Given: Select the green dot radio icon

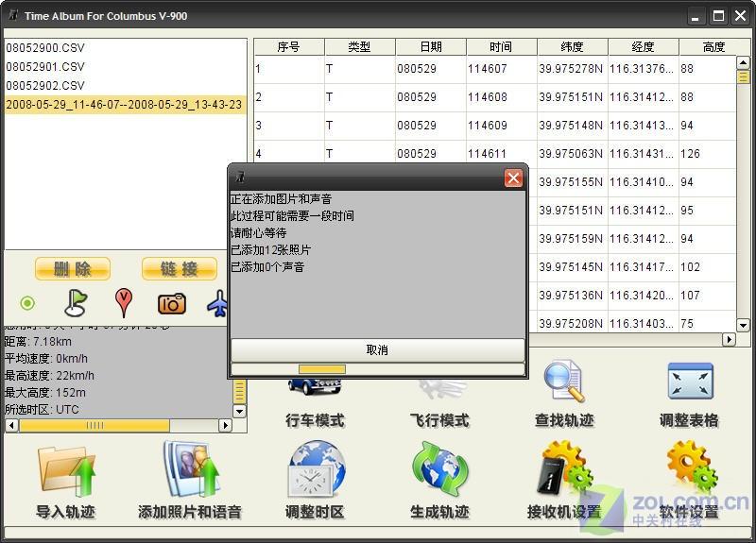Looking at the screenshot, I should pyautogui.click(x=27, y=303).
